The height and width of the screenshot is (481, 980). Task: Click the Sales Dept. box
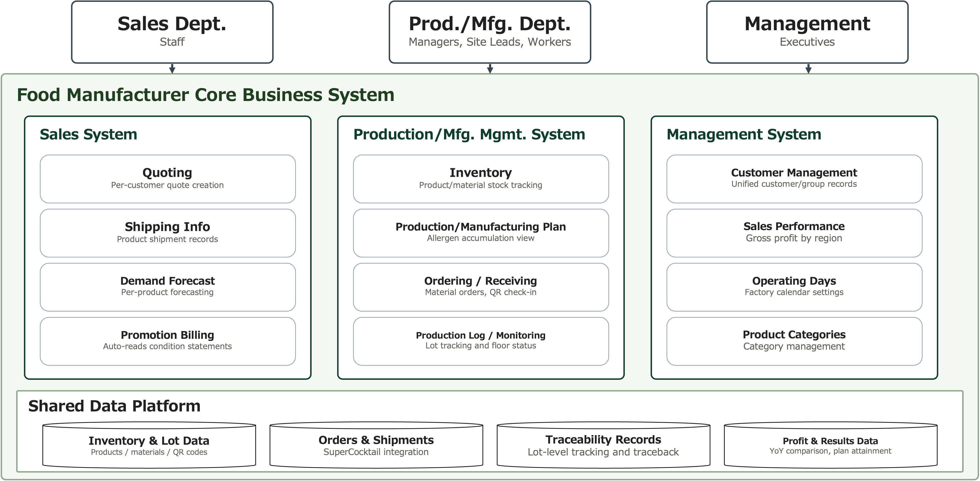click(x=172, y=32)
